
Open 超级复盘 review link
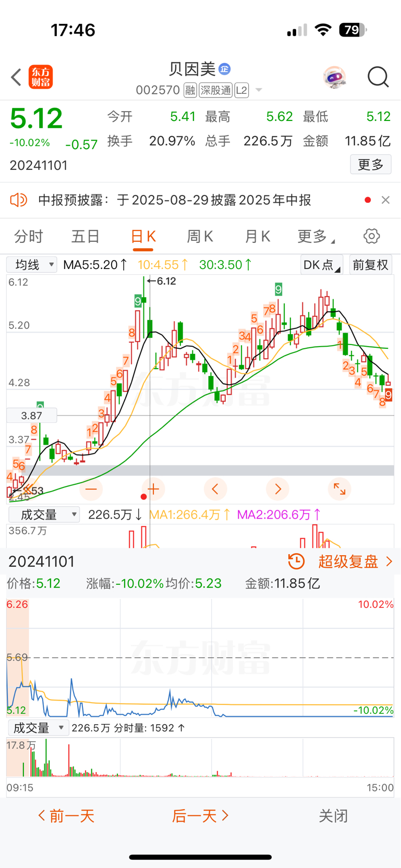pos(348,561)
